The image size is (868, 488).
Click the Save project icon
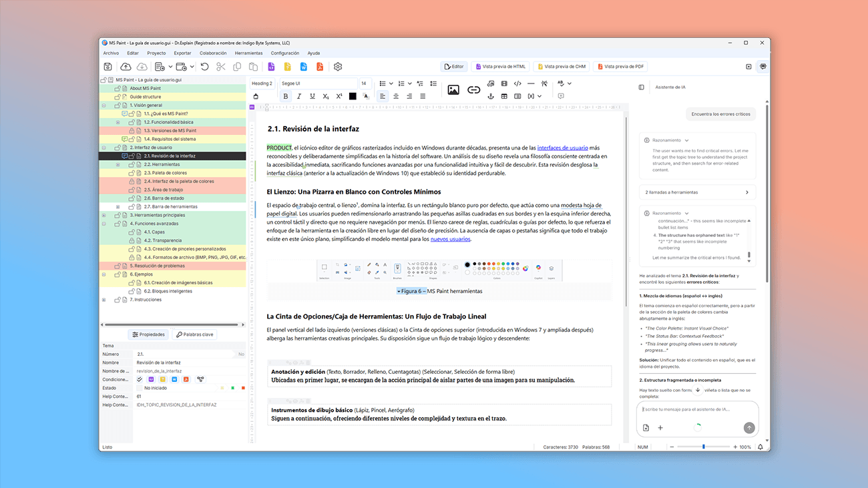[x=107, y=67]
